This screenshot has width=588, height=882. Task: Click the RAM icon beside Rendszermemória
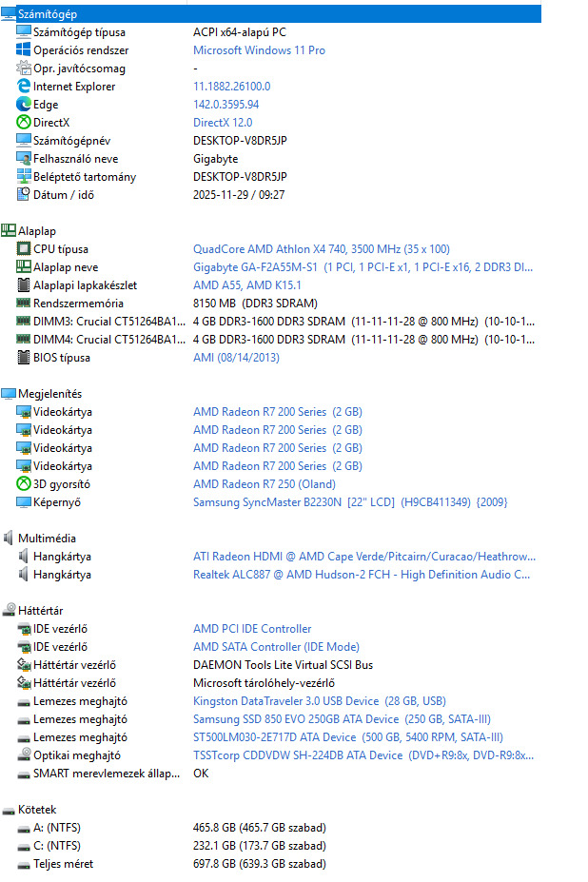coord(24,304)
